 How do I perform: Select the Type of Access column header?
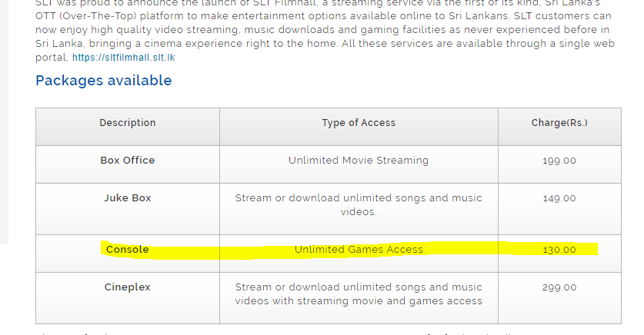[x=359, y=123]
